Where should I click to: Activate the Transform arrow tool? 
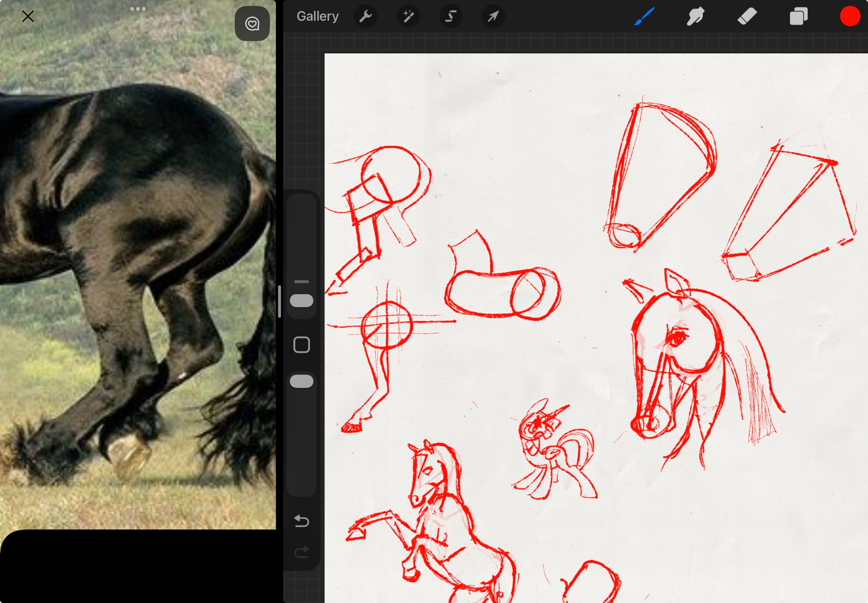pos(493,16)
